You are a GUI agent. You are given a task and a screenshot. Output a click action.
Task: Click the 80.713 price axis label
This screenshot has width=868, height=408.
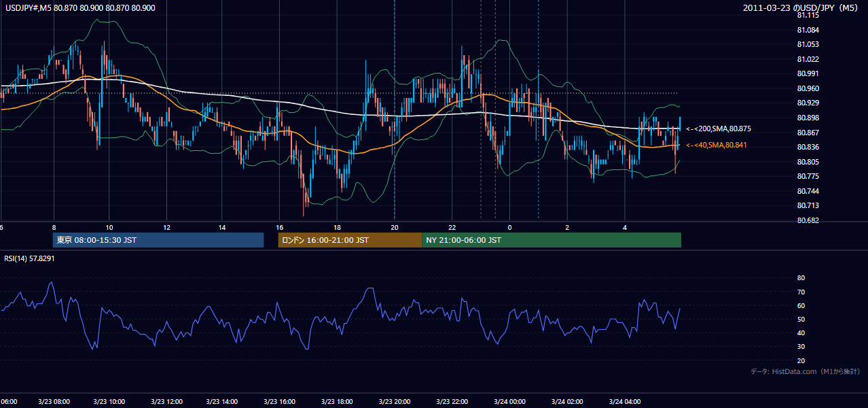tap(808, 205)
